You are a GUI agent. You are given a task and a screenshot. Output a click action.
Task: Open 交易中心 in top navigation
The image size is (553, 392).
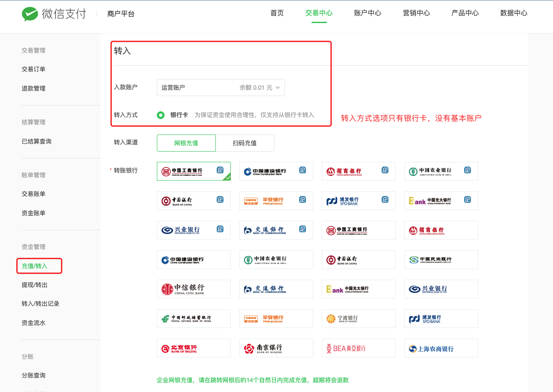(x=319, y=13)
